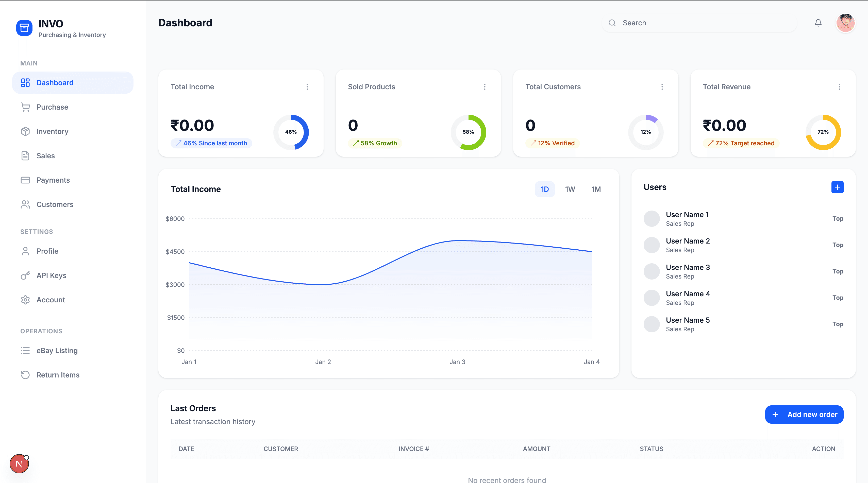The height and width of the screenshot is (483, 868).
Task: Click the plus icon in Add new order
Action: pos(775,415)
